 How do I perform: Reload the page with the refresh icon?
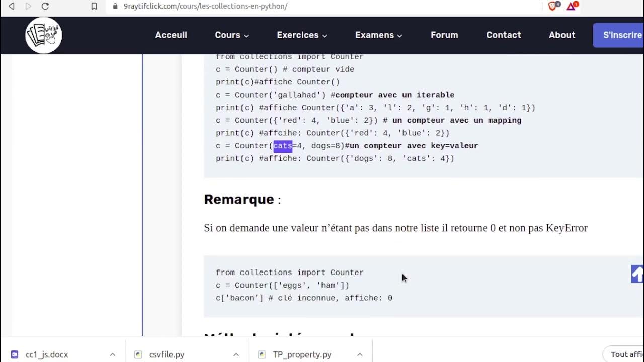(45, 6)
